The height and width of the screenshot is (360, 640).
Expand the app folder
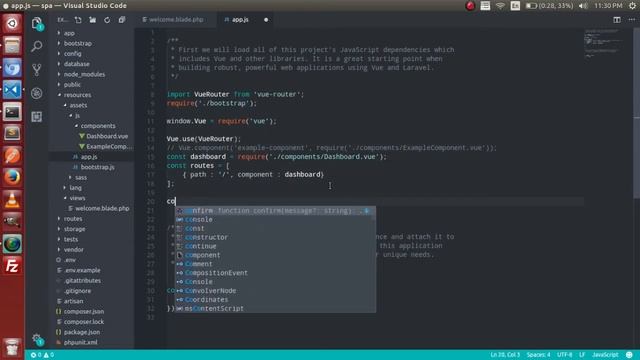[69, 33]
